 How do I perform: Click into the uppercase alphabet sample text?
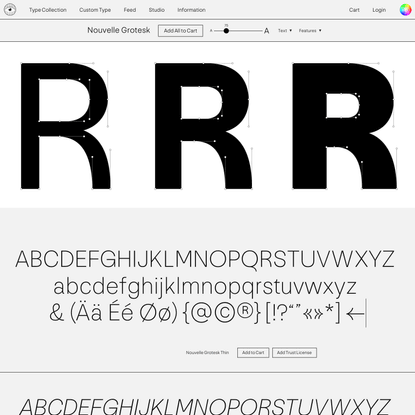(205, 259)
